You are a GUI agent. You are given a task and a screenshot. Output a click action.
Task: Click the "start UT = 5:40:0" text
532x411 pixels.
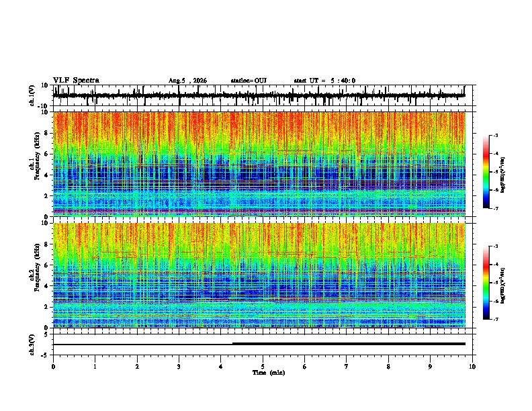coord(324,81)
